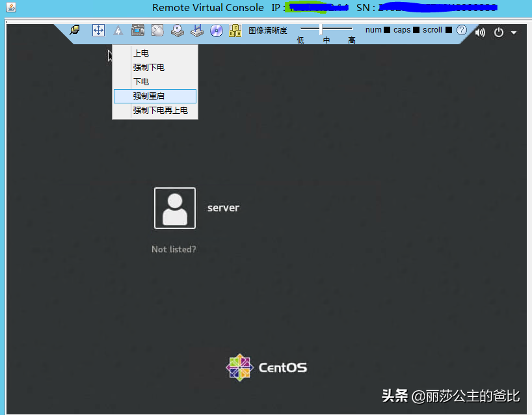Screen dimensions: 532x415
Task: Toggle the num lock indicator
Action: pos(385,29)
